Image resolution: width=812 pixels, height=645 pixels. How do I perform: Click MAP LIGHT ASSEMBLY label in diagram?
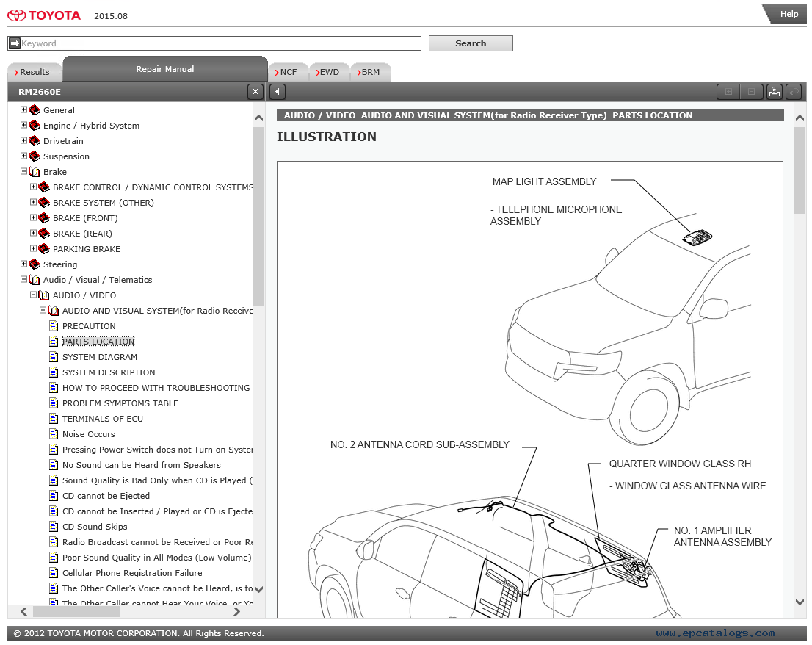[544, 182]
